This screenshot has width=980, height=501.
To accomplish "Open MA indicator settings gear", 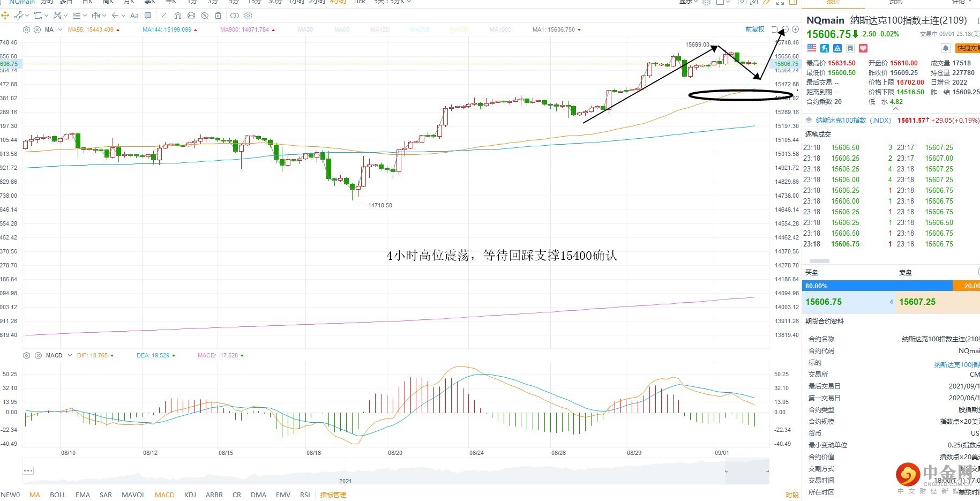I will tap(26, 29).
